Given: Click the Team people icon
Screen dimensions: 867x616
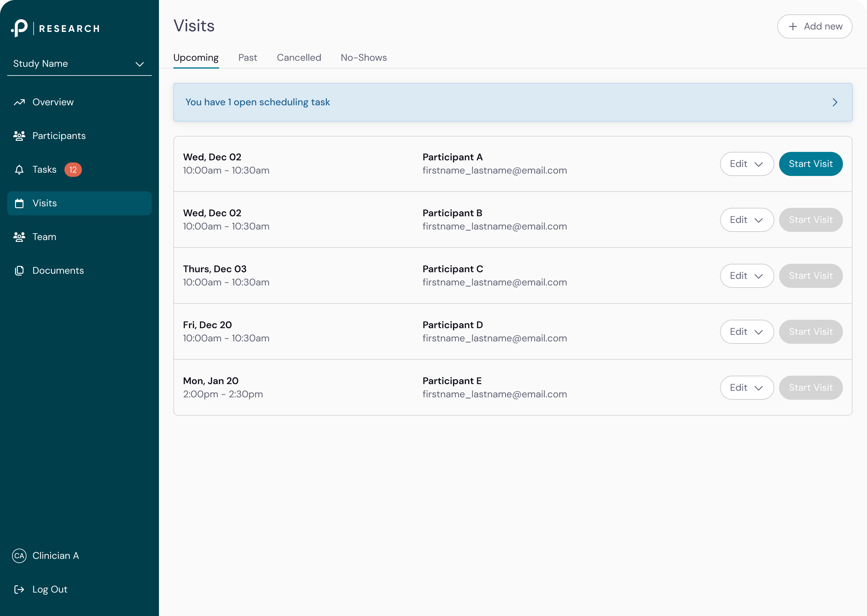Looking at the screenshot, I should tap(19, 237).
